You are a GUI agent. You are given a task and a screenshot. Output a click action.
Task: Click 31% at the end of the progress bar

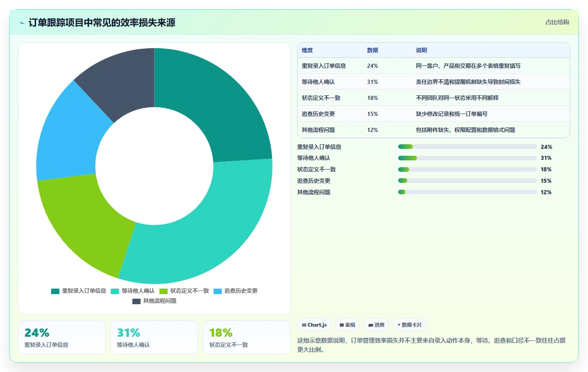[546, 158]
